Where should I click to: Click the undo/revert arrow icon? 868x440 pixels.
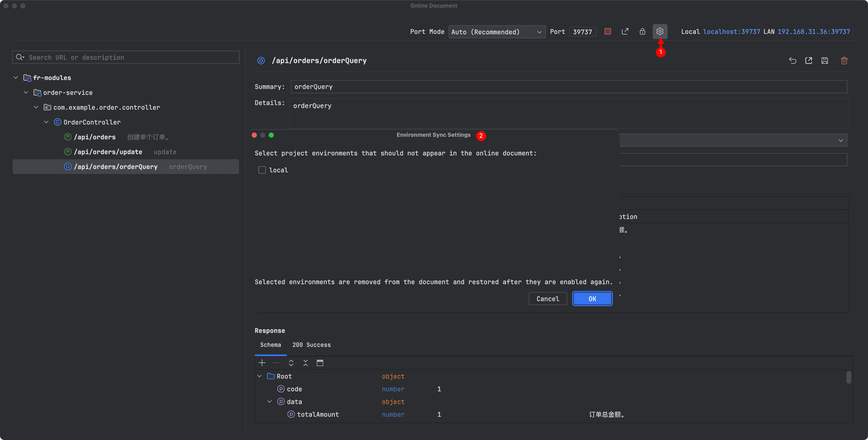[x=793, y=61]
